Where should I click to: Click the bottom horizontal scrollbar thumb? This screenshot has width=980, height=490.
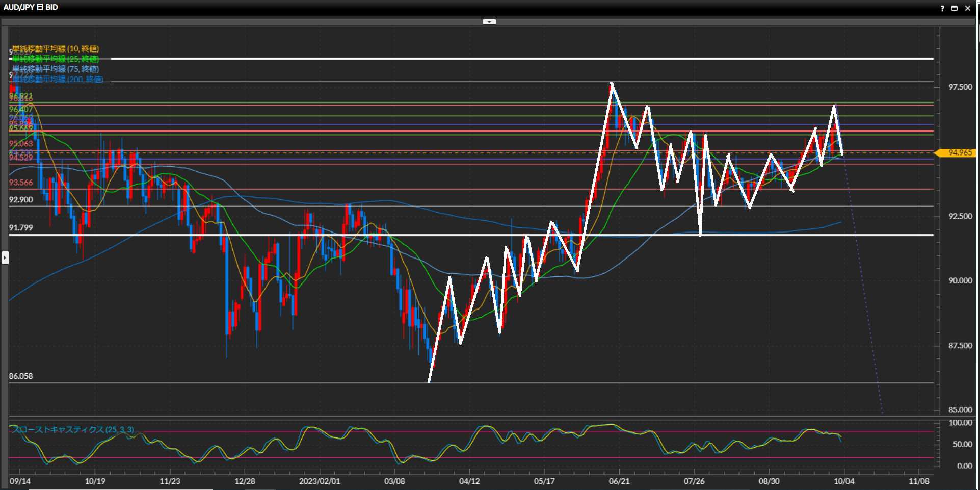(x=120, y=489)
